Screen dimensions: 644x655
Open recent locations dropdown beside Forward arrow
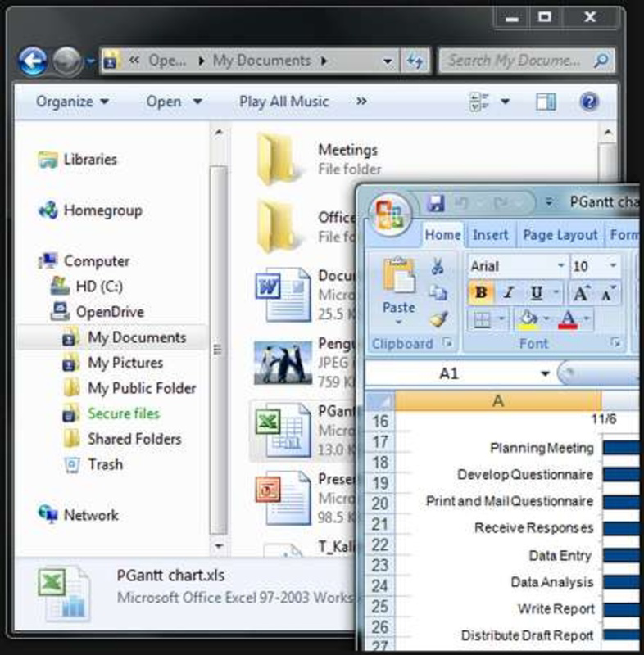(x=90, y=61)
